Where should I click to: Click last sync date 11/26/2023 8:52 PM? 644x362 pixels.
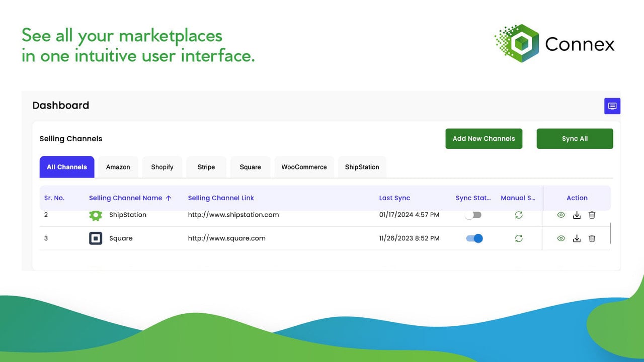coord(409,238)
